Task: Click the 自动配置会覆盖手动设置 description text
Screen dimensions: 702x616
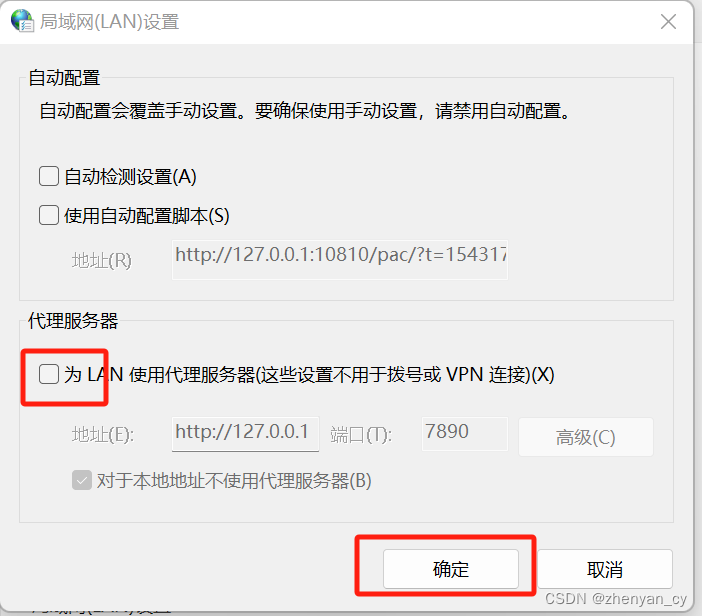Action: click(138, 111)
